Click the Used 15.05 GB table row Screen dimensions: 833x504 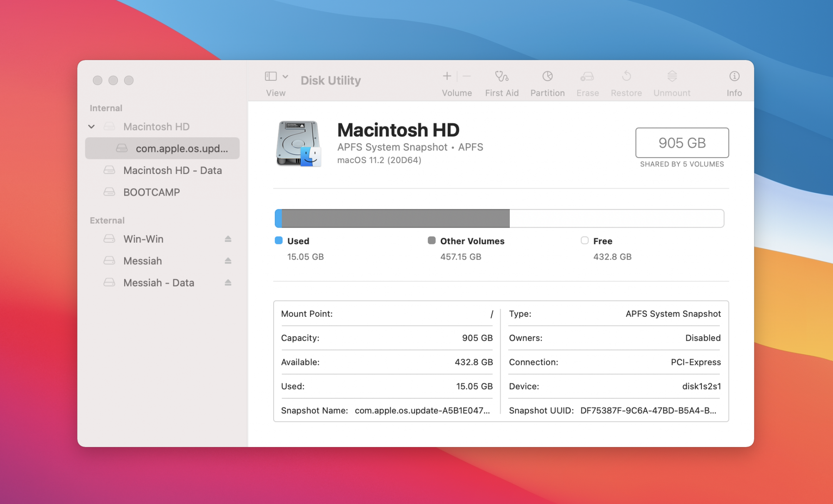click(387, 386)
